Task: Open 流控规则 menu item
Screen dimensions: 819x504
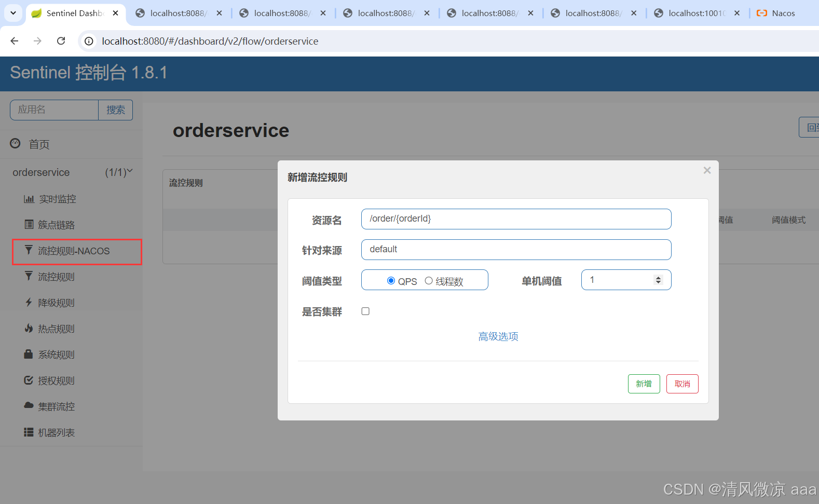Action: tap(56, 277)
